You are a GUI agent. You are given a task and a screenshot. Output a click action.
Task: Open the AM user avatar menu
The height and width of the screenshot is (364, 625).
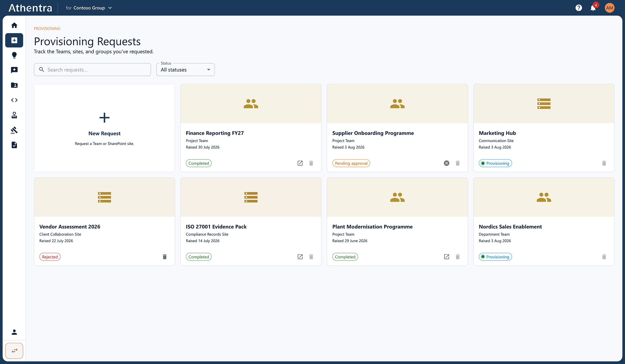point(609,8)
